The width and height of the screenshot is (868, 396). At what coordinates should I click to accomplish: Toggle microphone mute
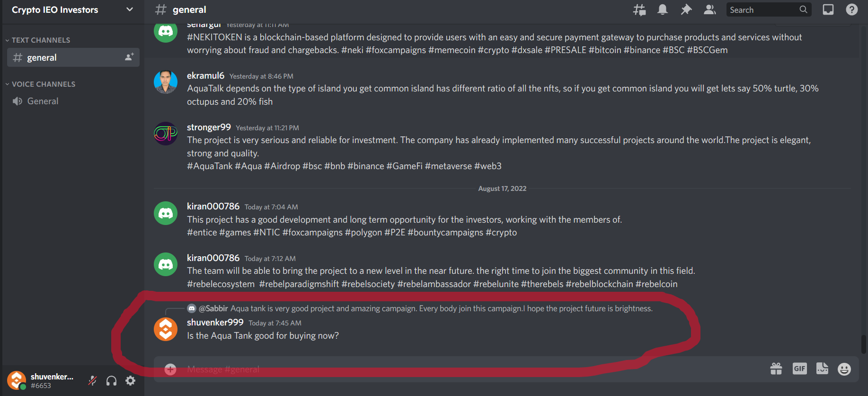click(93, 380)
